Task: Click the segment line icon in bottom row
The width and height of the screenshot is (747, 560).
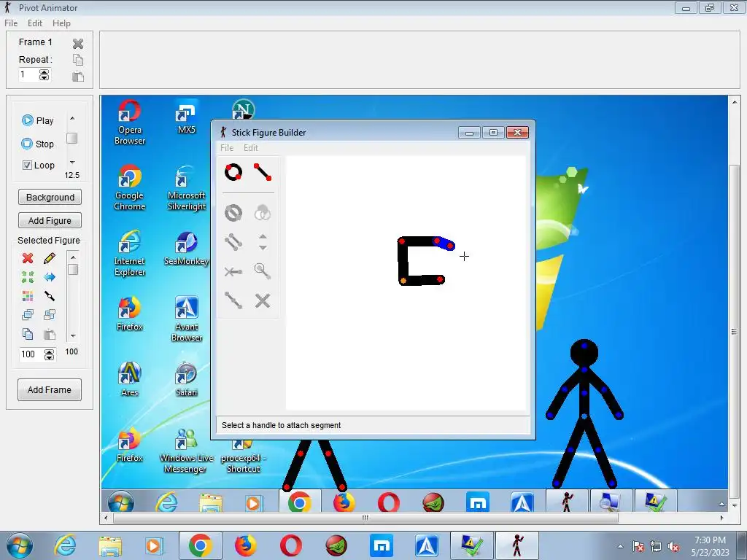Action: pos(233,300)
